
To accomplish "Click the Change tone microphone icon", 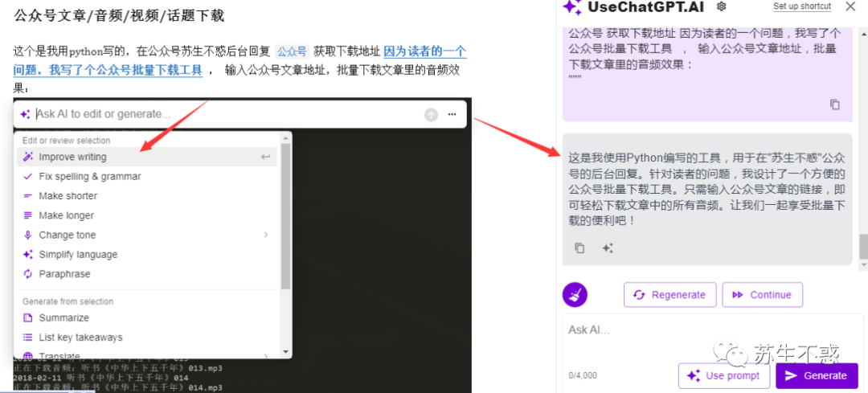I will 27,235.
